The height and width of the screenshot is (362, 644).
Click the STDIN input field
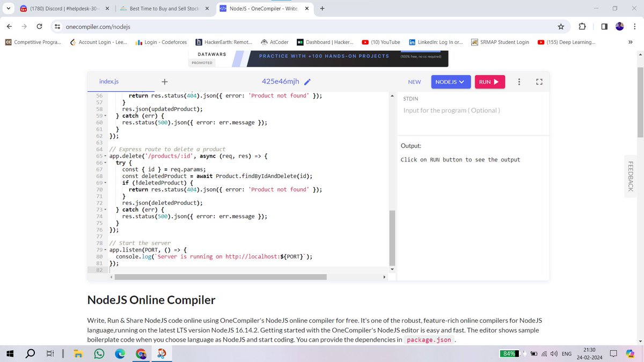[473, 110]
